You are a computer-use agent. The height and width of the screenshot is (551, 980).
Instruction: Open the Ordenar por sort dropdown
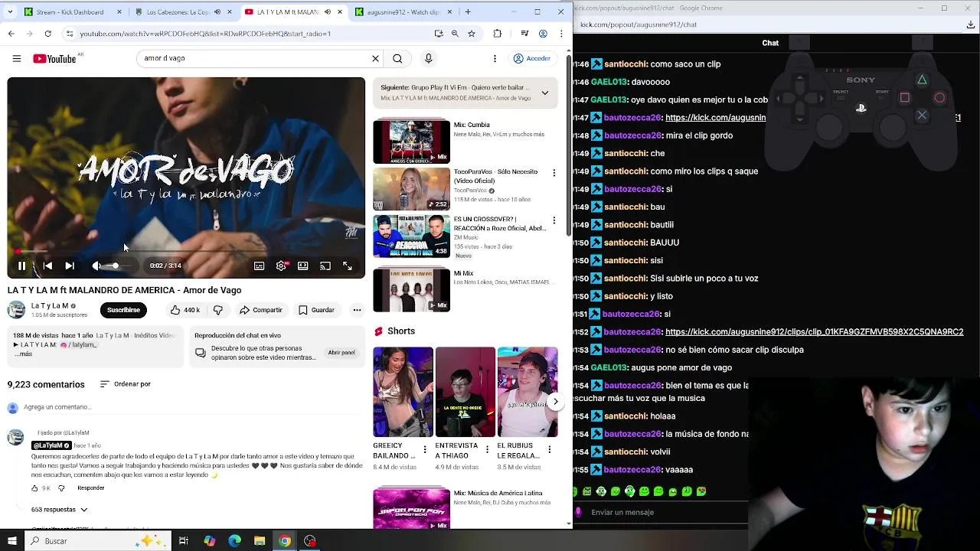point(126,384)
